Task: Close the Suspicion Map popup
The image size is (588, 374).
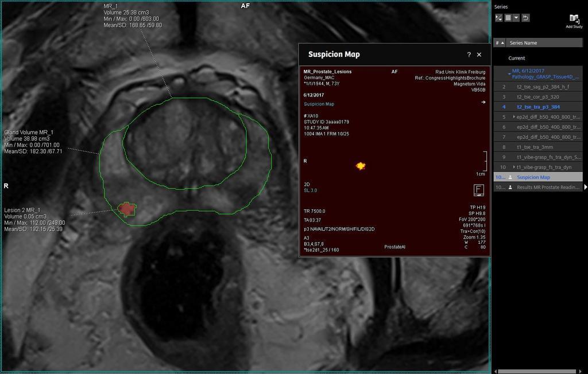Action: point(479,54)
